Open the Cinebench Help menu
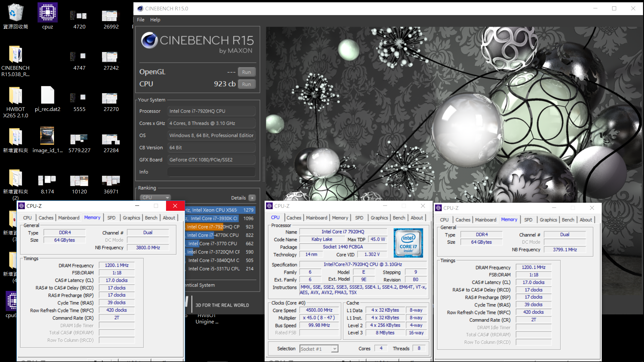This screenshot has width=644, height=362. pos(155,20)
